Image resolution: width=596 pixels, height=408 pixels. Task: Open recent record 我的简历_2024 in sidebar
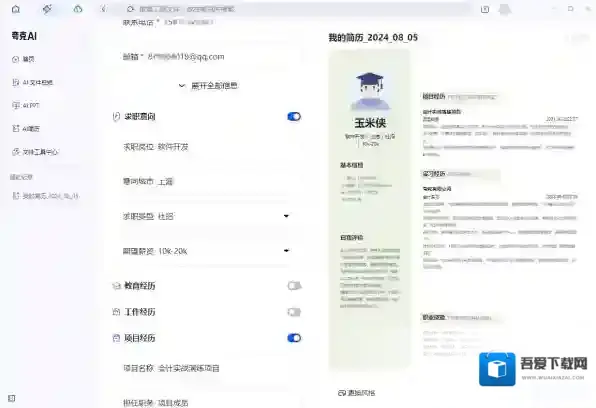click(x=46, y=196)
